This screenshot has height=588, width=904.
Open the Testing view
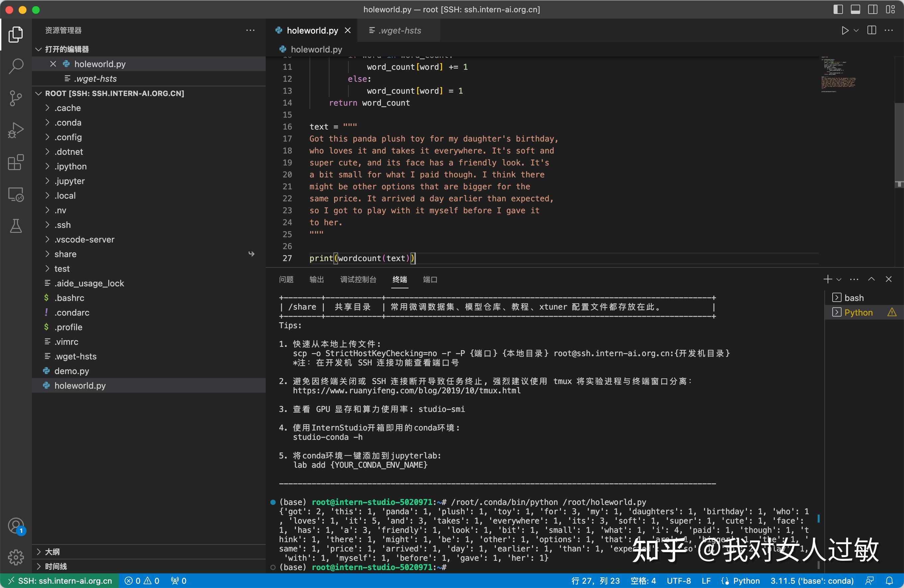[16, 226]
